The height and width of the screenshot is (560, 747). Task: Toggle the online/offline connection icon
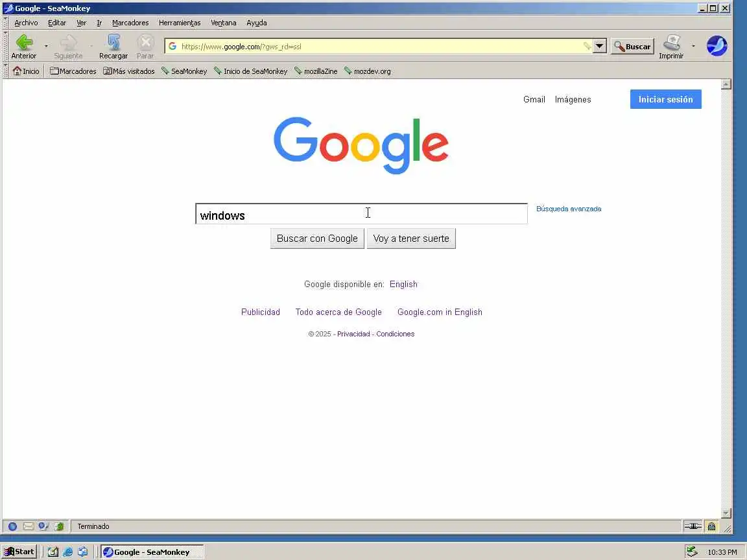pyautogui.click(x=693, y=526)
